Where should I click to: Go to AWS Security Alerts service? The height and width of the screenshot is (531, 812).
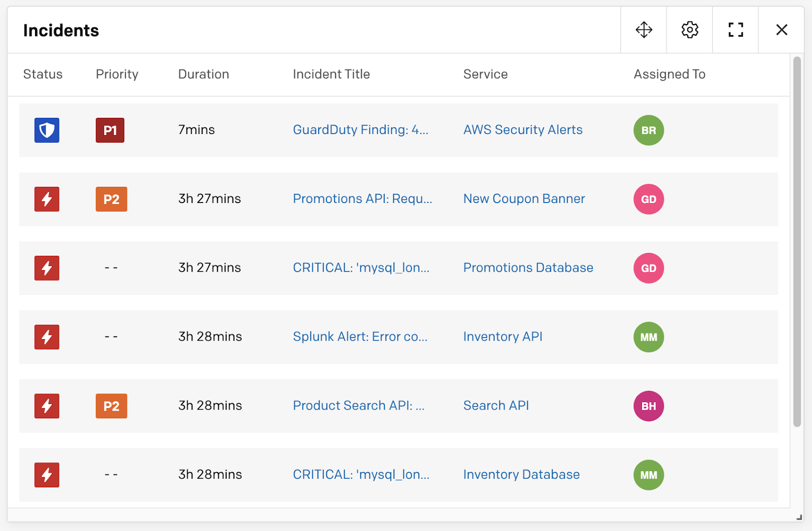pos(523,130)
